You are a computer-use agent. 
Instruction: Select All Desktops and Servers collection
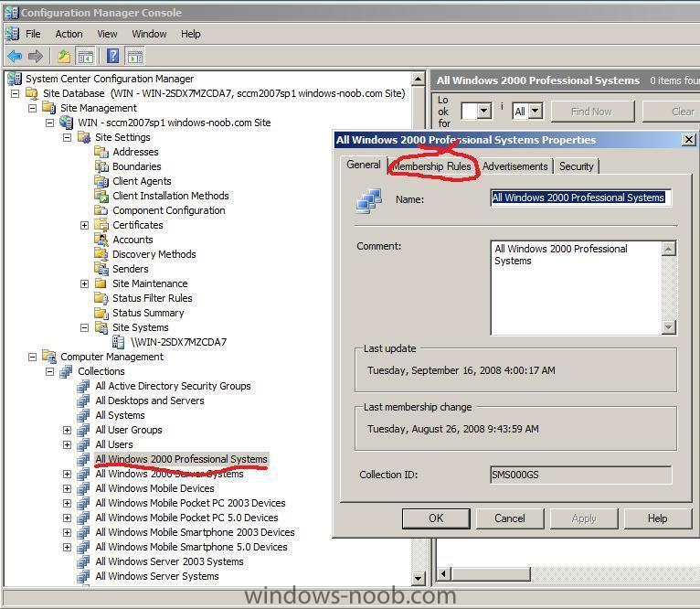(x=150, y=401)
